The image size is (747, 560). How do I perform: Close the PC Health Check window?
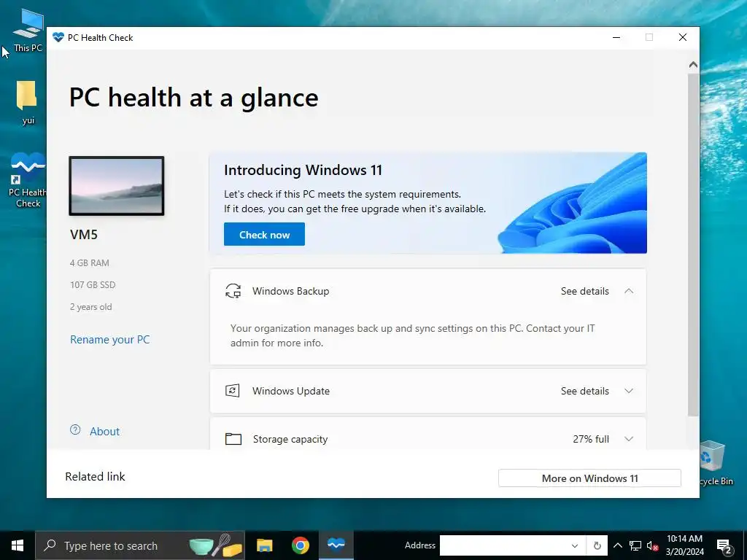tap(683, 37)
